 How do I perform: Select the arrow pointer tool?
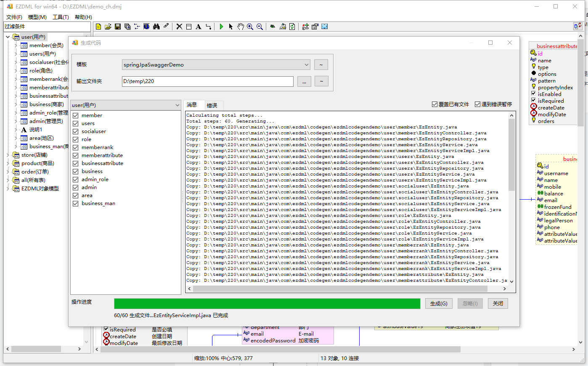click(231, 27)
